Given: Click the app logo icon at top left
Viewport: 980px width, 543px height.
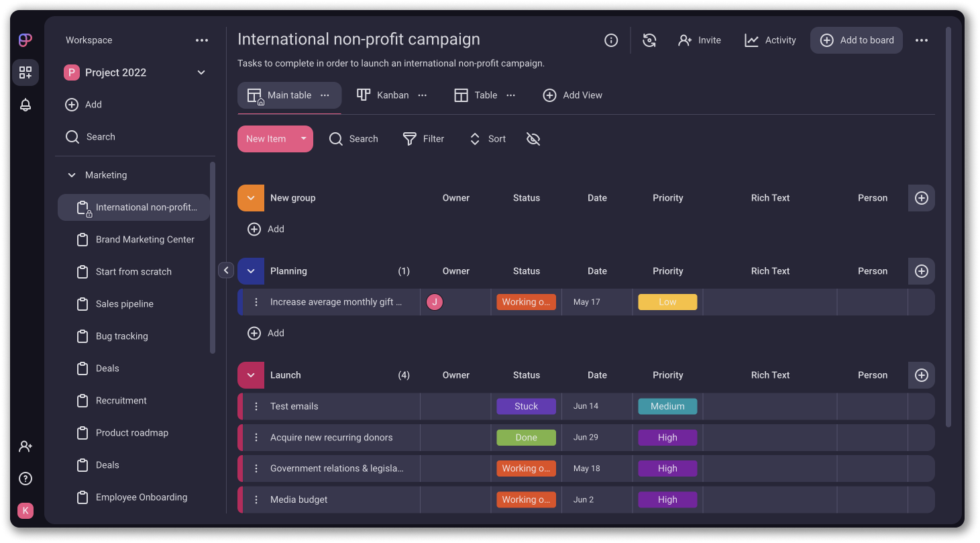Looking at the screenshot, I should (x=25, y=40).
